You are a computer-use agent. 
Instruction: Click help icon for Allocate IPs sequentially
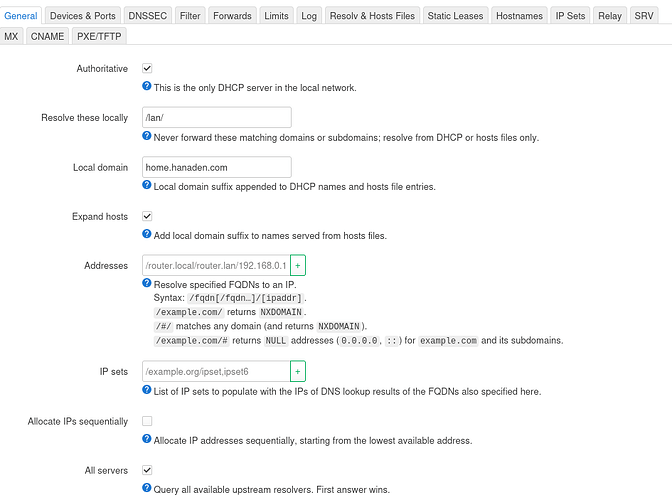tap(147, 439)
